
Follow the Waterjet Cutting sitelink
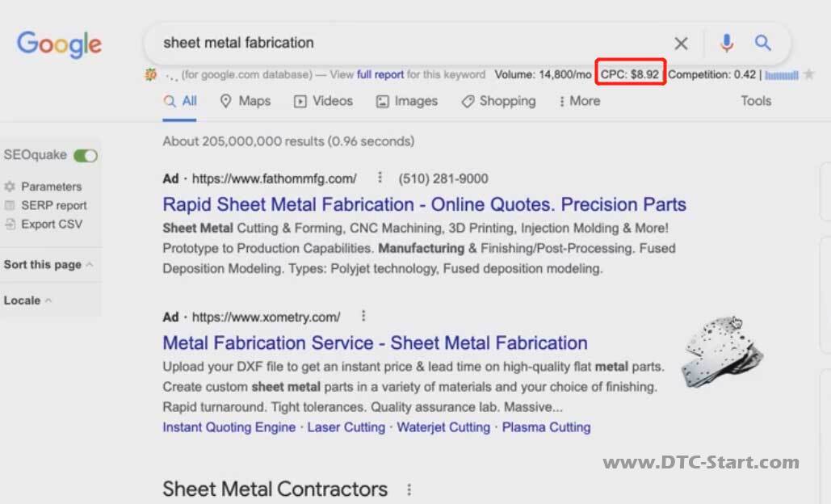point(443,427)
